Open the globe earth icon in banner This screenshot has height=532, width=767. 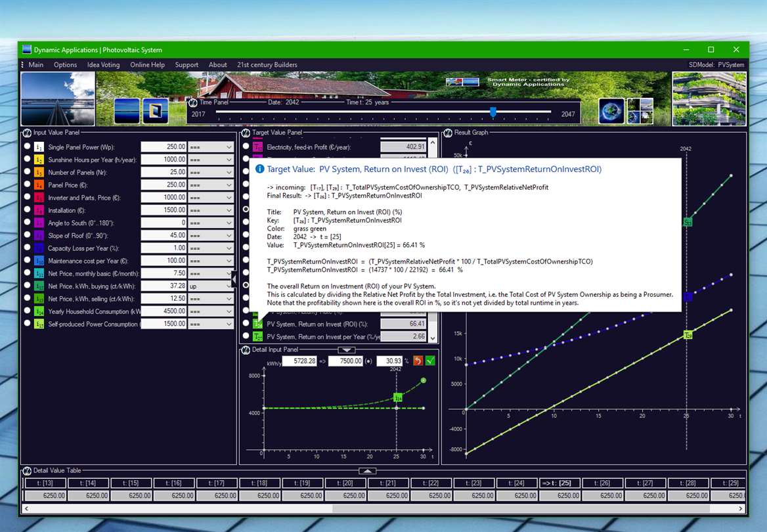pos(611,110)
